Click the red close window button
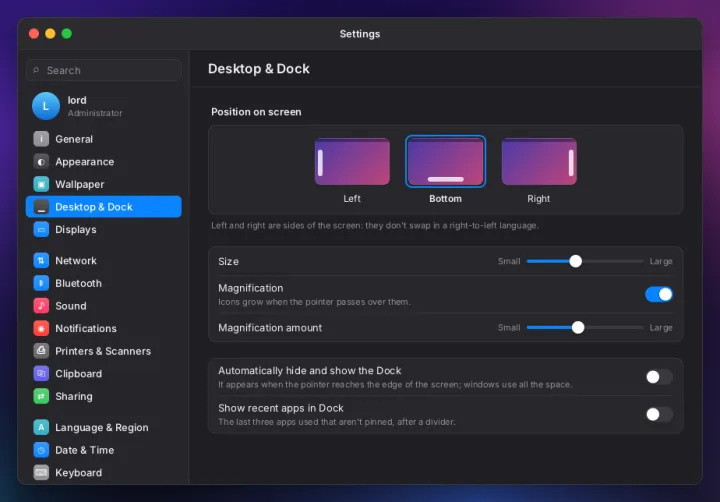Viewport: 720px width, 502px height. pos(34,34)
